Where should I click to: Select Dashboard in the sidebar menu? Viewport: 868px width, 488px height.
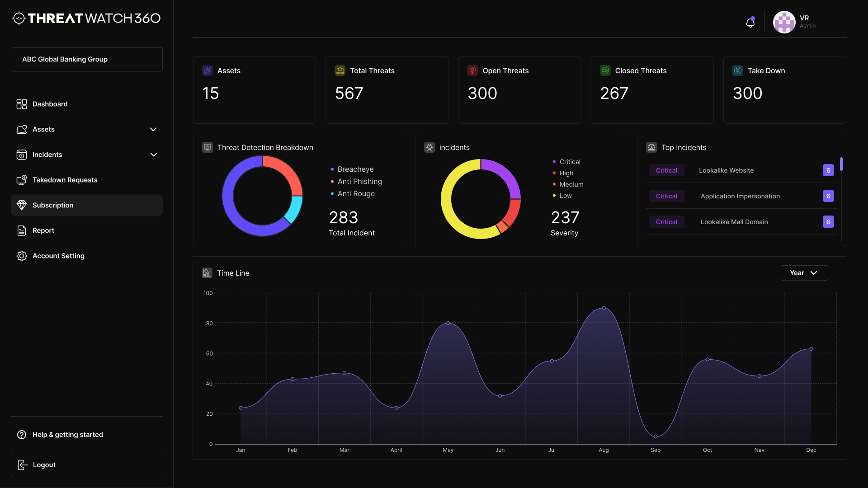(49, 104)
